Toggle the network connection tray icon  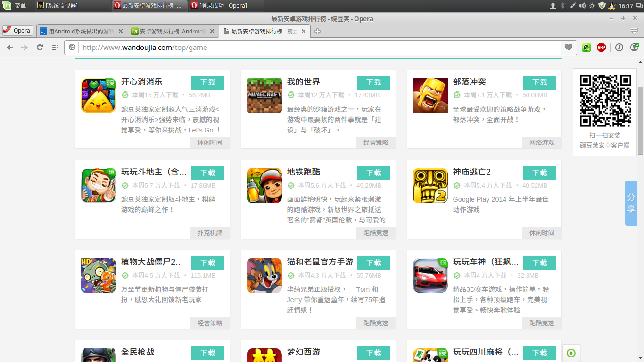573,6
